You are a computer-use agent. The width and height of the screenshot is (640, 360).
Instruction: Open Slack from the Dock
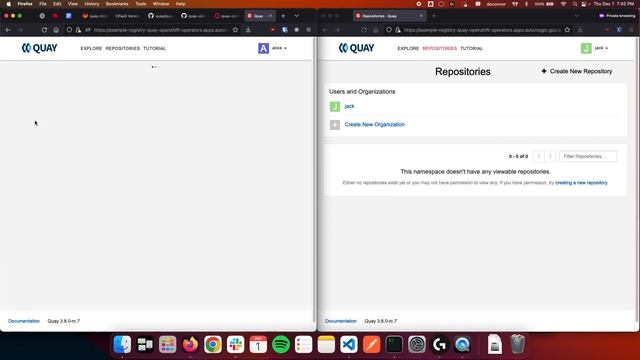tap(236, 344)
